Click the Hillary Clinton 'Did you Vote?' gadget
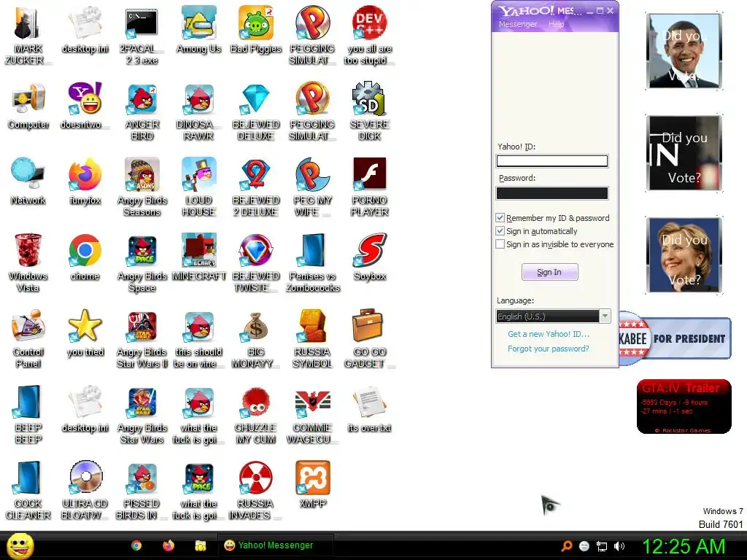 684,255
